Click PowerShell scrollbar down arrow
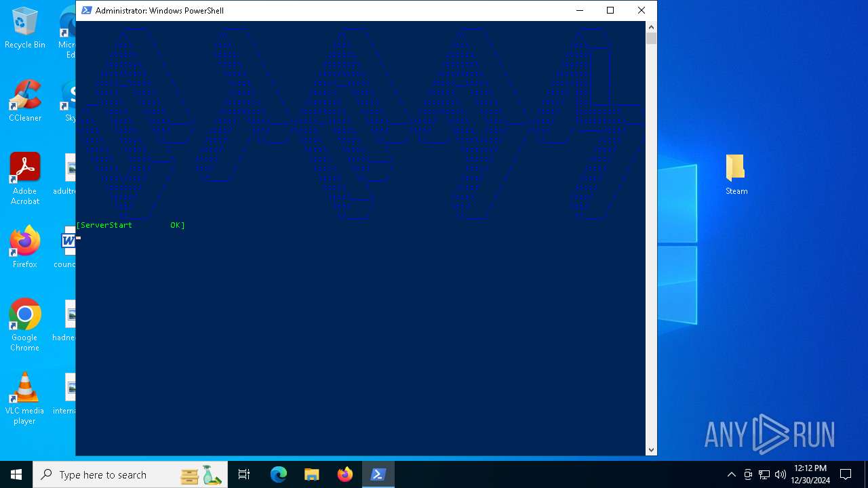The height and width of the screenshot is (488, 868). (x=651, y=449)
